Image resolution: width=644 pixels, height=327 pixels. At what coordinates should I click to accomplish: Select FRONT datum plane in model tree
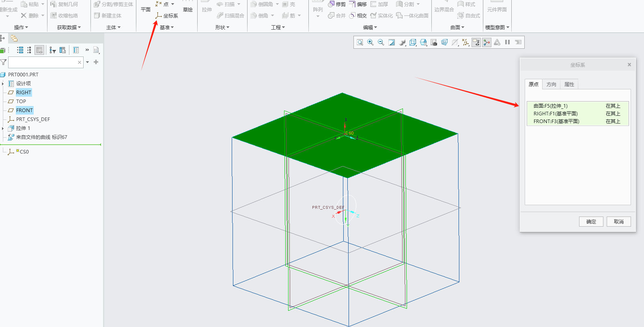(24, 110)
